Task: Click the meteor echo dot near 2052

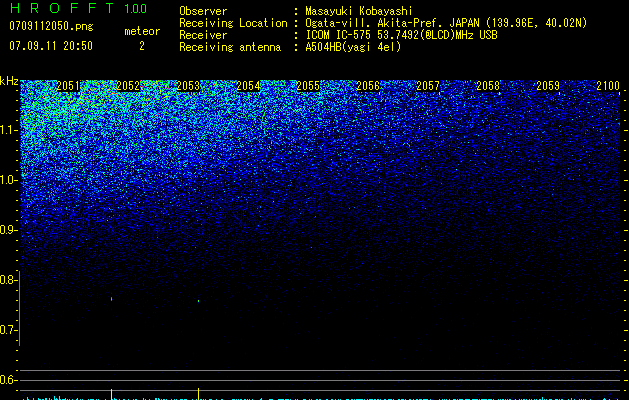Action: tap(112, 299)
